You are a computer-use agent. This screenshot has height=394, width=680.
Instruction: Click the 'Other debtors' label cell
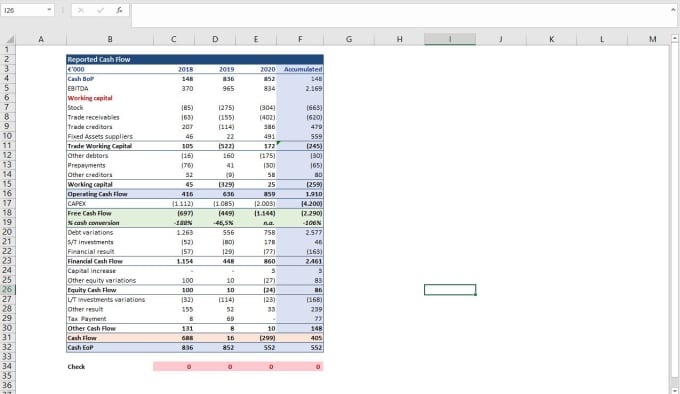pyautogui.click(x=110, y=156)
